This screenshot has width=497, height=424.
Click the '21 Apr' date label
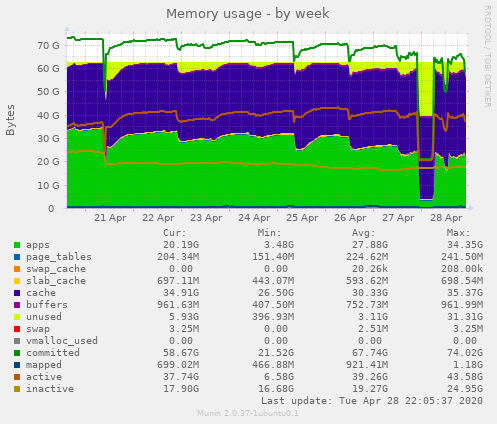point(110,218)
